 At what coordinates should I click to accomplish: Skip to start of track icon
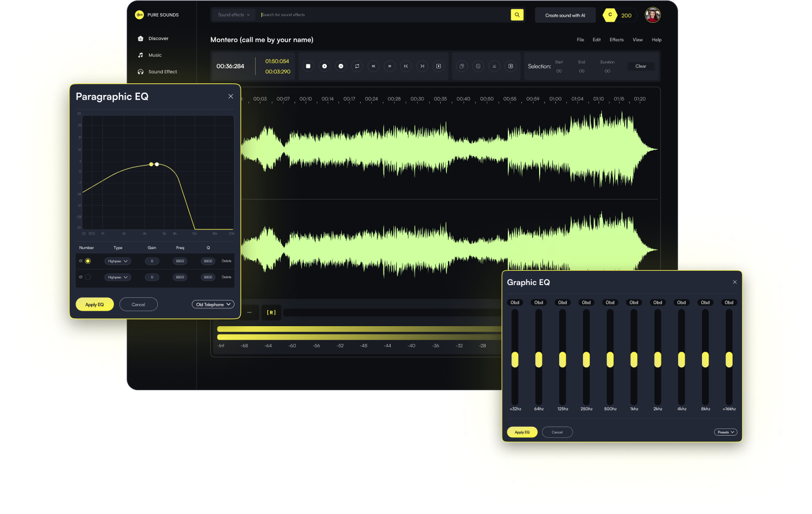point(406,66)
